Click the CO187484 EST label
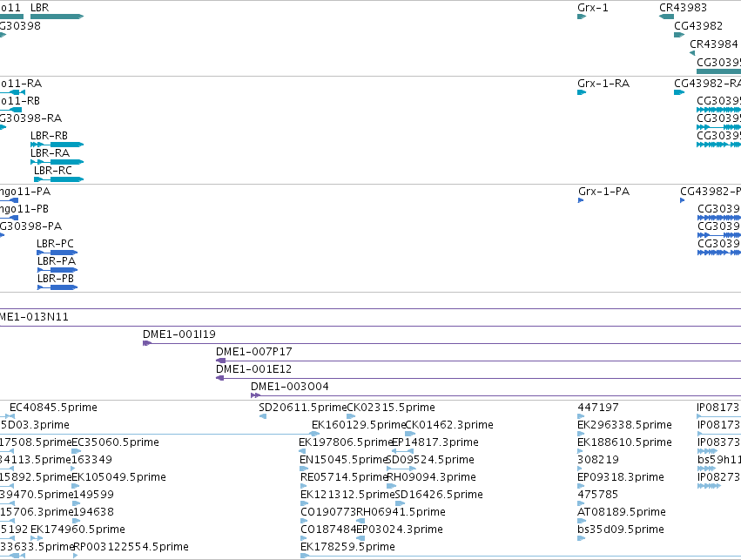 328,530
